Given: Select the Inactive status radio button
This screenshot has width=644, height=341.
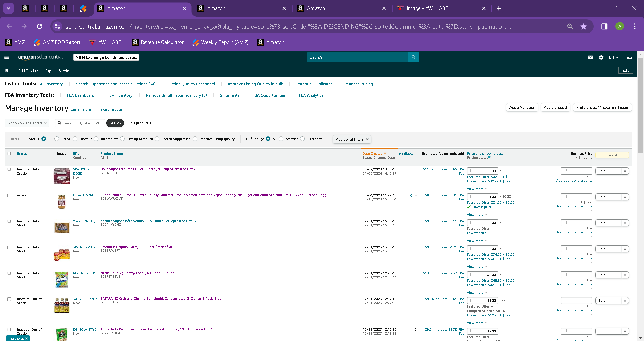Looking at the screenshot, I should (x=75, y=139).
